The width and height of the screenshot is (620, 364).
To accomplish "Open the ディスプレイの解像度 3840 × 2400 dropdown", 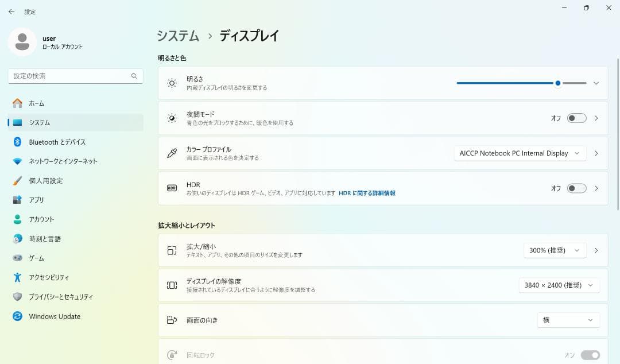I will (559, 285).
